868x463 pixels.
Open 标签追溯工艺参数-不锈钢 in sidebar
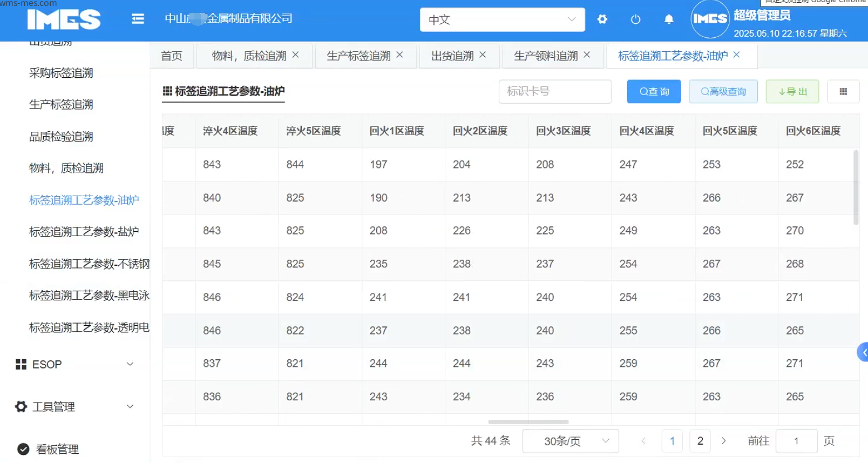pyautogui.click(x=89, y=264)
